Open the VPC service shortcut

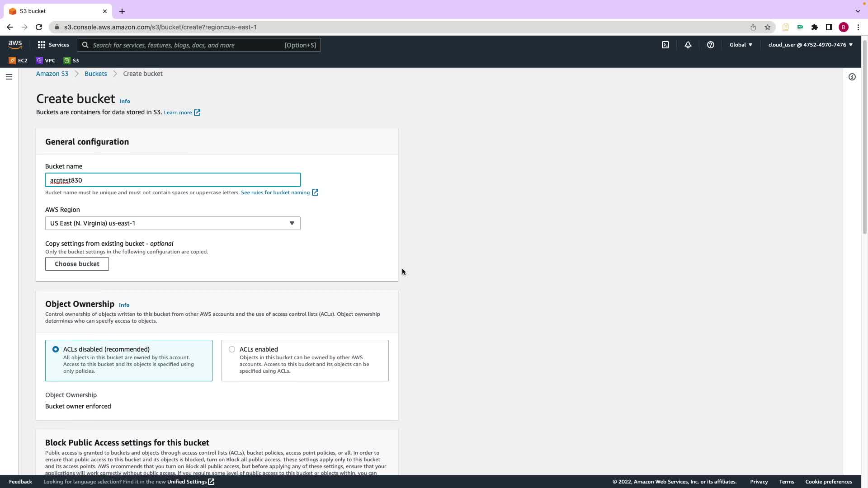click(46, 61)
